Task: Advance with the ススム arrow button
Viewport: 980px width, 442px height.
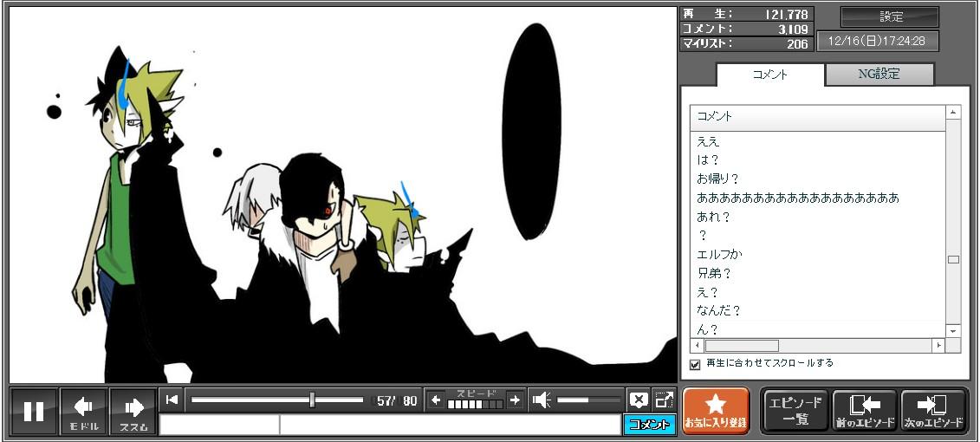Action: [x=133, y=411]
